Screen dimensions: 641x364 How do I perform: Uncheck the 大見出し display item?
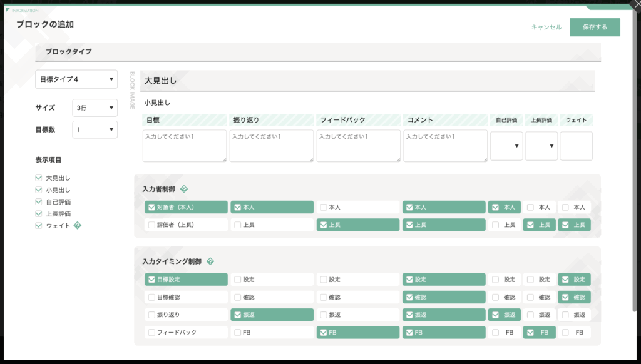[39, 178]
